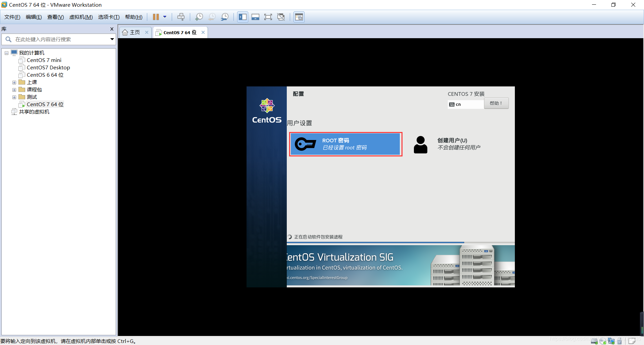Image resolution: width=644 pixels, height=345 pixels.
Task: Select the 上课 folder item
Action: (32, 82)
